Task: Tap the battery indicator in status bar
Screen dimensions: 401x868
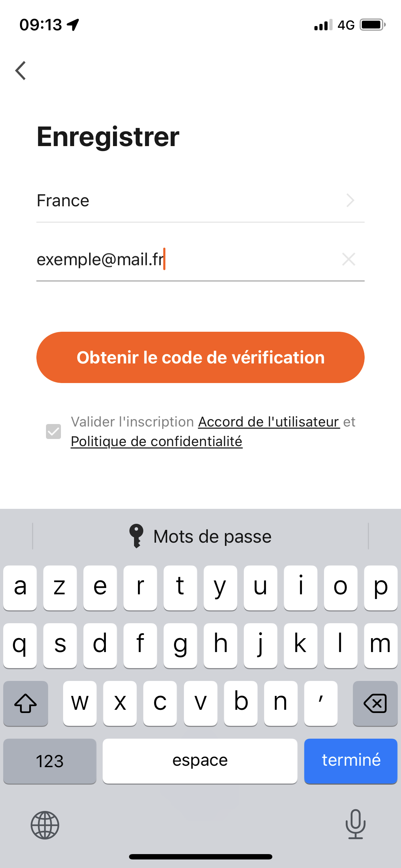Action: click(372, 25)
